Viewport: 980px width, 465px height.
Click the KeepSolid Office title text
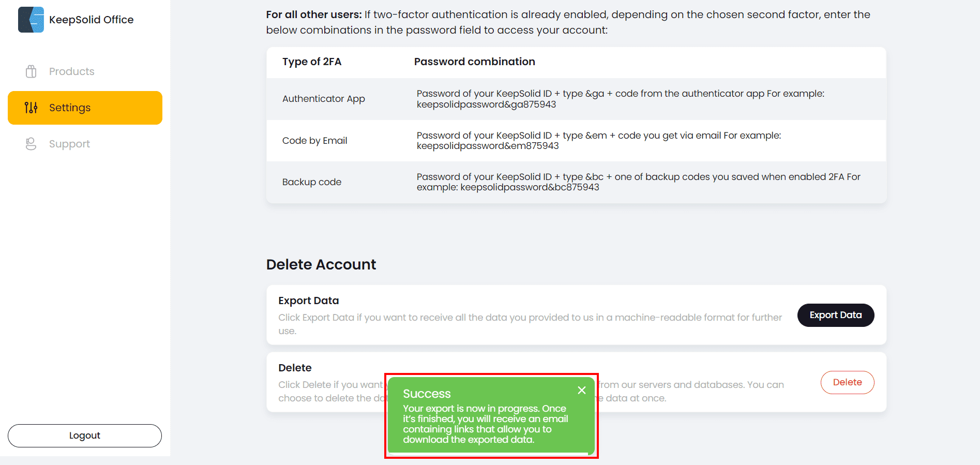pyautogui.click(x=91, y=20)
